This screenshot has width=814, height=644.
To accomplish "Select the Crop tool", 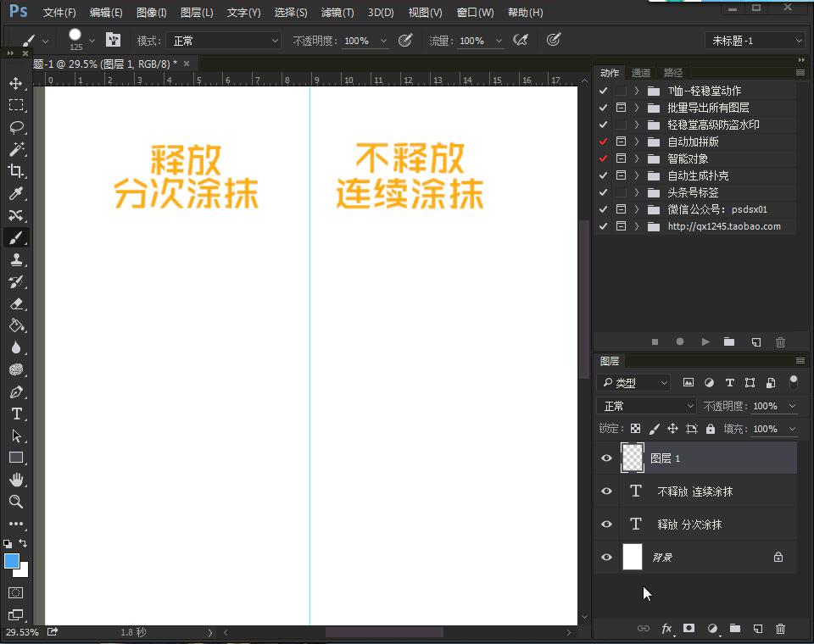I will 18,171.
